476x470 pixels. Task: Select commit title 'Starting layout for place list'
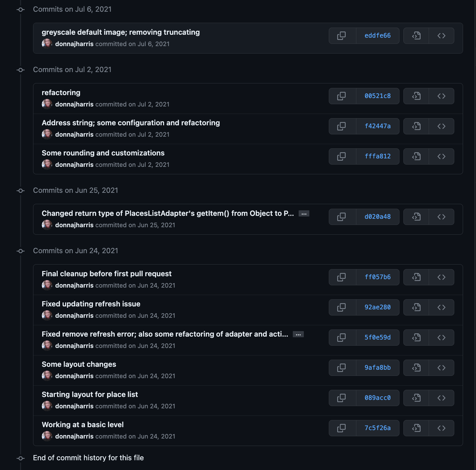[90, 394]
